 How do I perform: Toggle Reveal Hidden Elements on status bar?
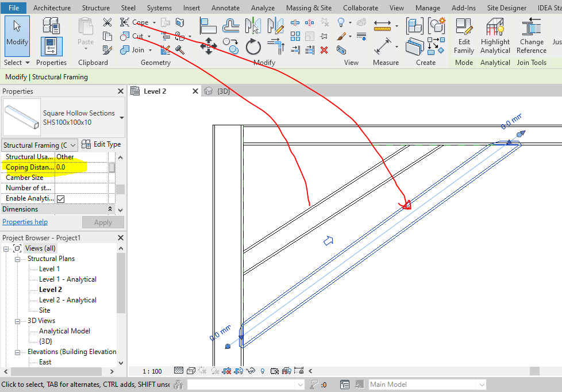[262, 371]
